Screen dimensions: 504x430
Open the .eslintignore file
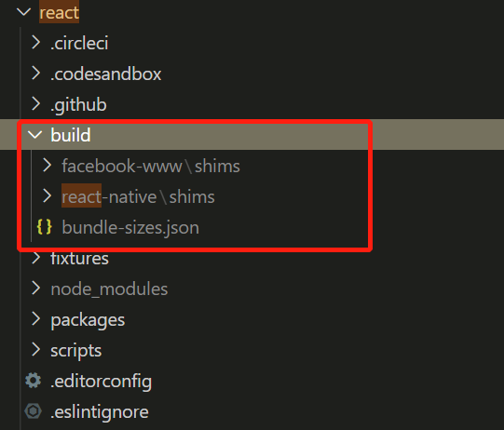point(100,412)
